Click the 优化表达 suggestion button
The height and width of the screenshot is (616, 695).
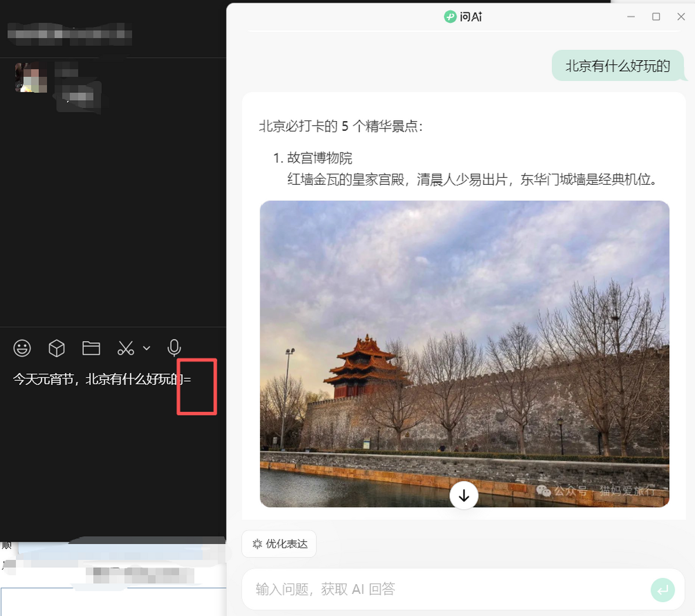click(x=279, y=544)
